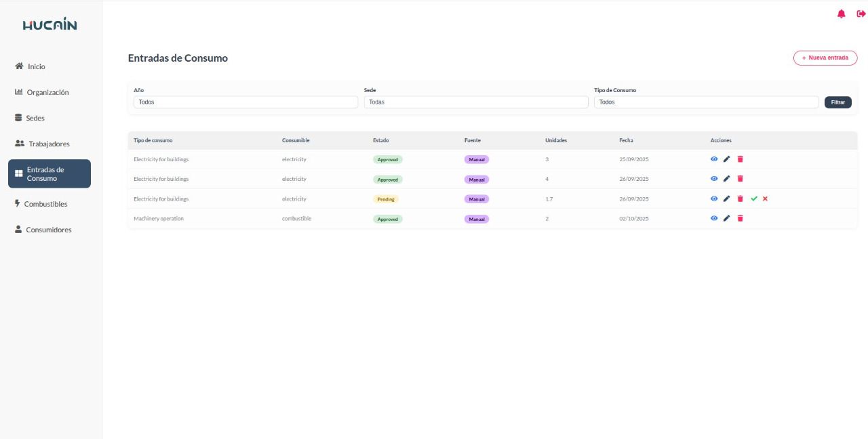868x439 pixels.
Task: Open the Sede filter dropdown
Action: [475, 102]
